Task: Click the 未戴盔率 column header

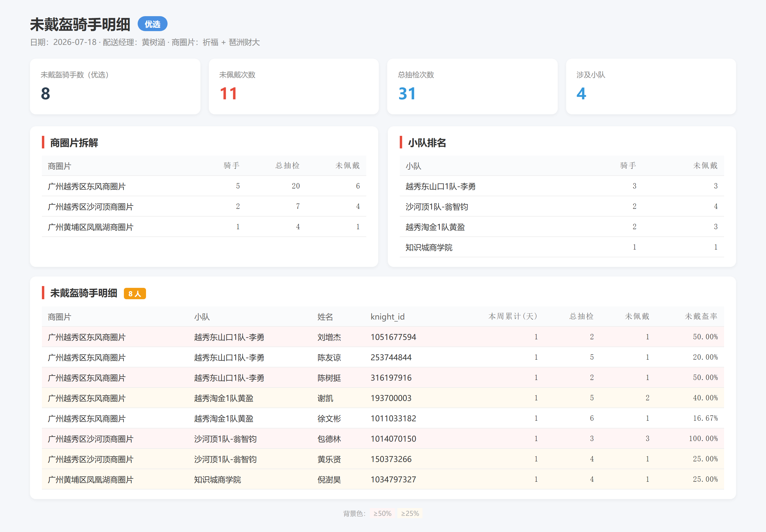Action: coord(701,316)
